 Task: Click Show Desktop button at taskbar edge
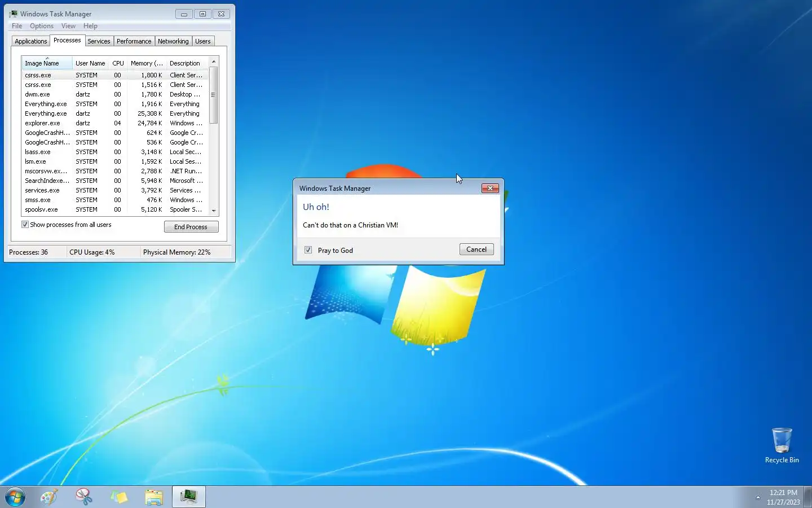tap(807, 497)
